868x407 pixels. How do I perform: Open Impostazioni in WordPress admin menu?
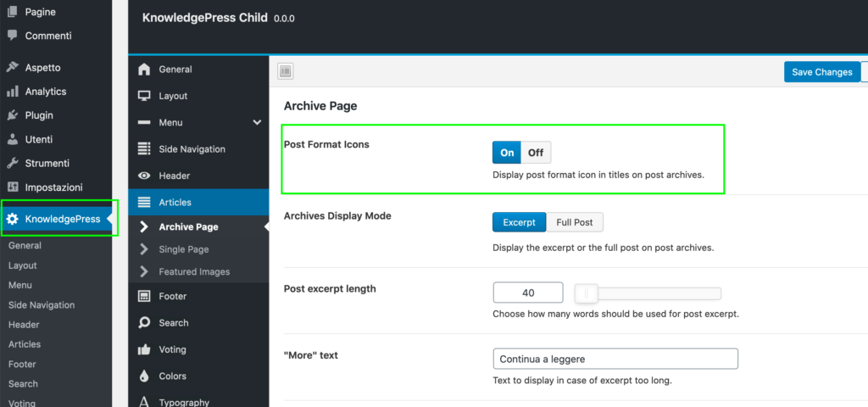(53, 187)
